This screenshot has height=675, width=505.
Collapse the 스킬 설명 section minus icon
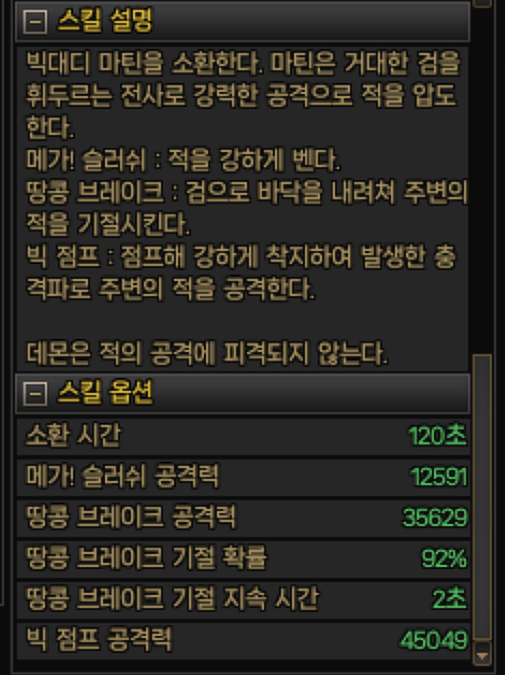click(x=35, y=21)
